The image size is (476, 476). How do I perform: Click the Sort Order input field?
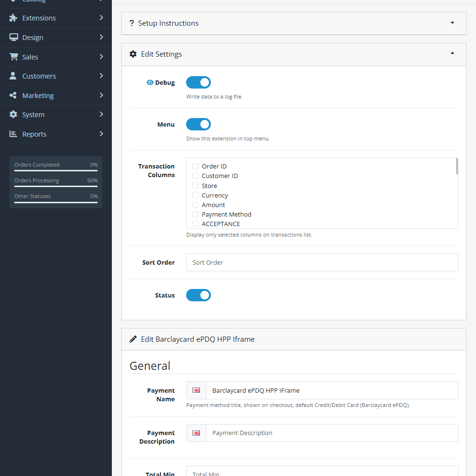(322, 262)
